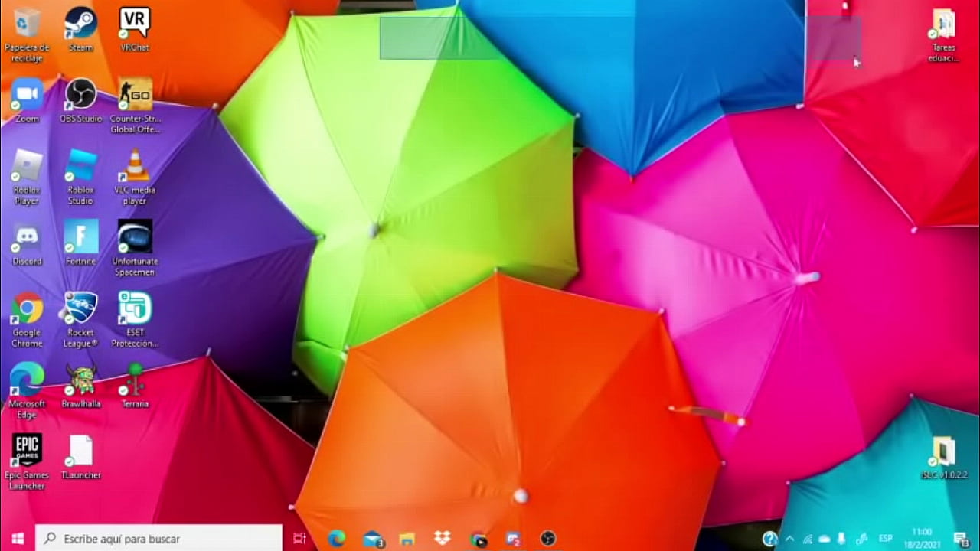Image resolution: width=980 pixels, height=551 pixels.
Task: Open the taskbar clock and date flyout
Action: (x=922, y=538)
